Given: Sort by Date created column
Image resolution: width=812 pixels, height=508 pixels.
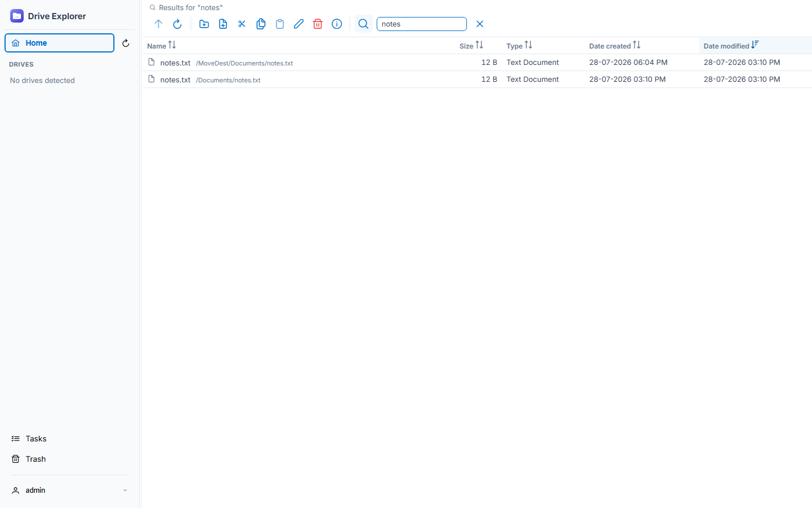Looking at the screenshot, I should coord(615,46).
